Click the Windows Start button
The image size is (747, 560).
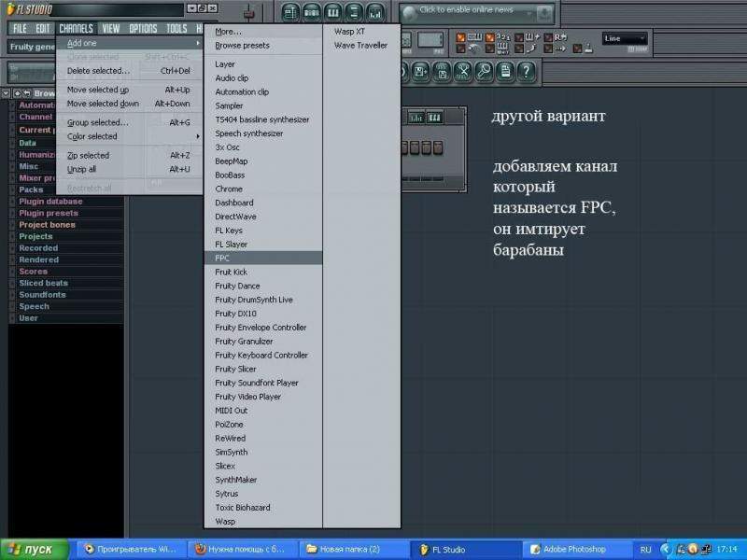coord(34,549)
